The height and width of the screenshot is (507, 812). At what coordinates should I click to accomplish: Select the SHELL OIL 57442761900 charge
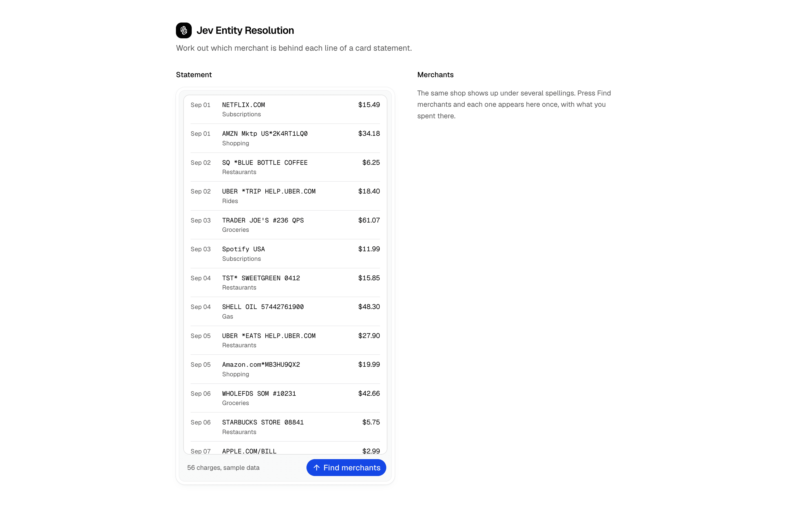(x=285, y=311)
